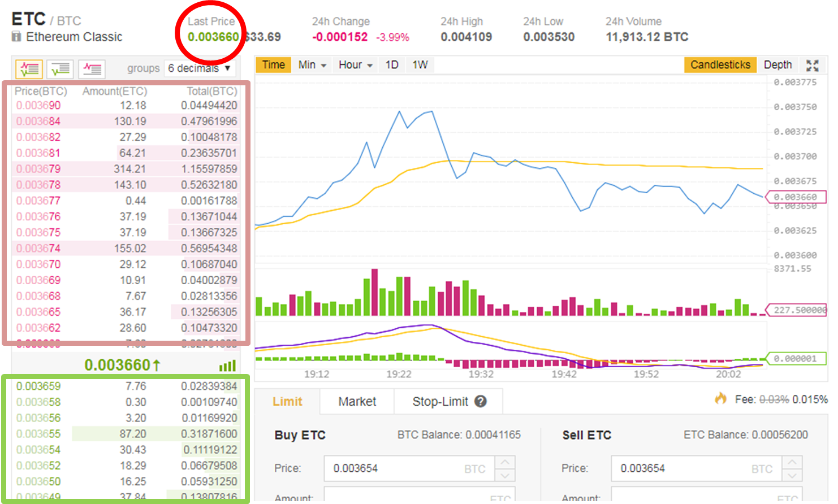Select buy order priced 0.003650

126,481
